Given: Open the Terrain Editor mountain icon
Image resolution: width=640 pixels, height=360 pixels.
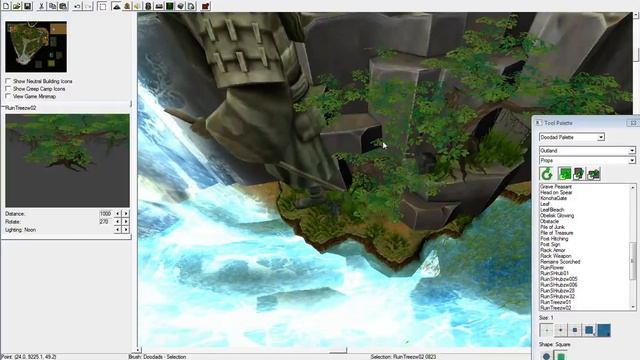Looking at the screenshot, I should click(116, 6).
